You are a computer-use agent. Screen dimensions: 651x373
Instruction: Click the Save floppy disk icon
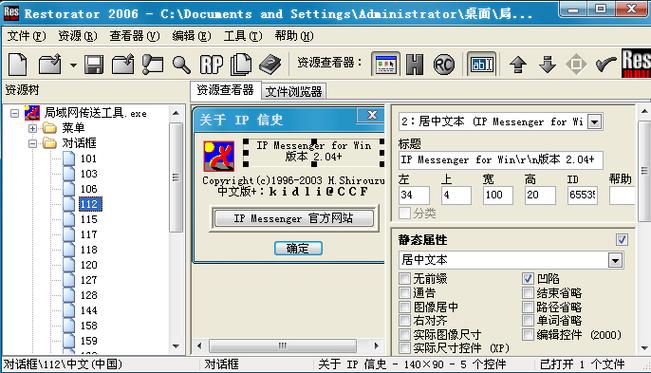pyautogui.click(x=94, y=64)
